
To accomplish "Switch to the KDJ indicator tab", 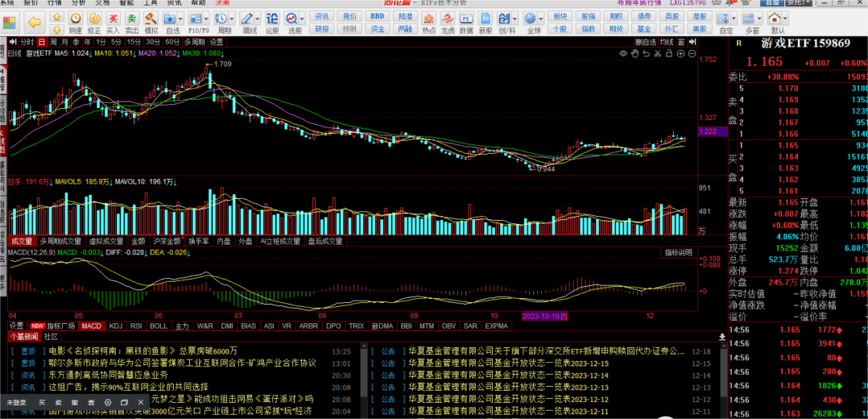I will 116,326.
